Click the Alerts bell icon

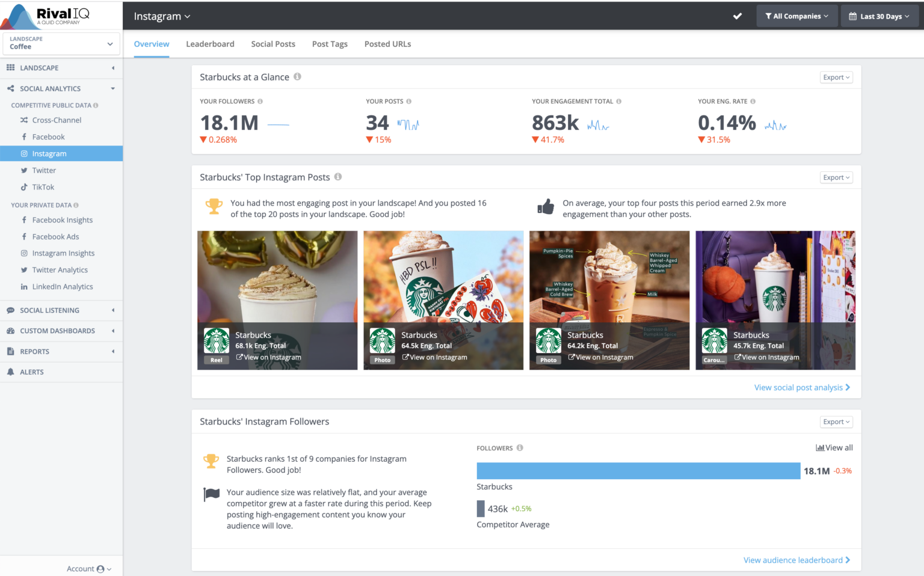[11, 372]
